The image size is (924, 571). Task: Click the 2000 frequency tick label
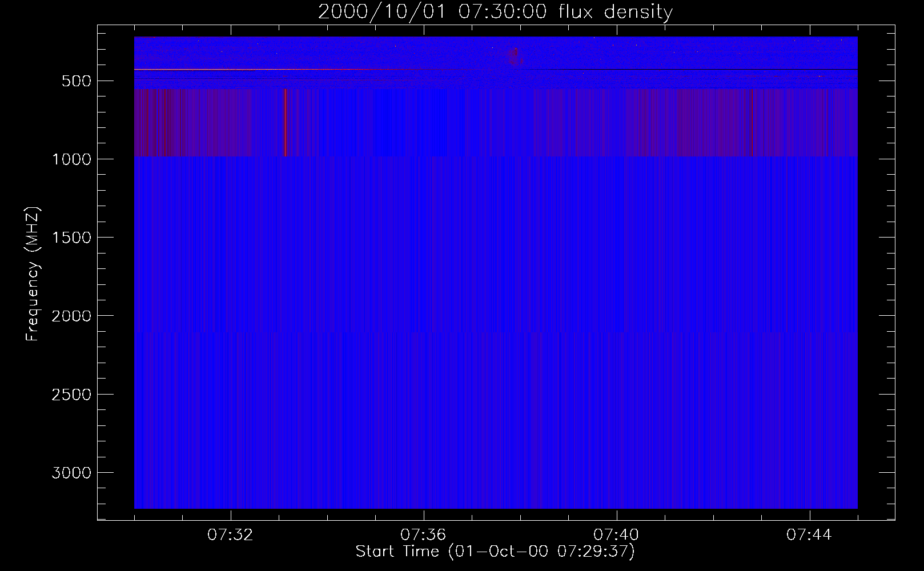tap(71, 316)
